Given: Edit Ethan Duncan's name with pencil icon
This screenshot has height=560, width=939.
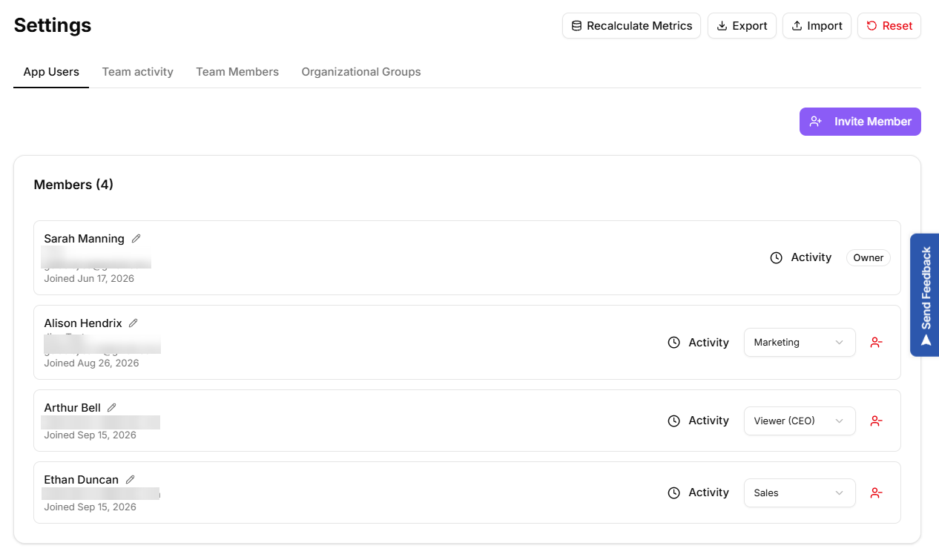Looking at the screenshot, I should [x=131, y=480].
